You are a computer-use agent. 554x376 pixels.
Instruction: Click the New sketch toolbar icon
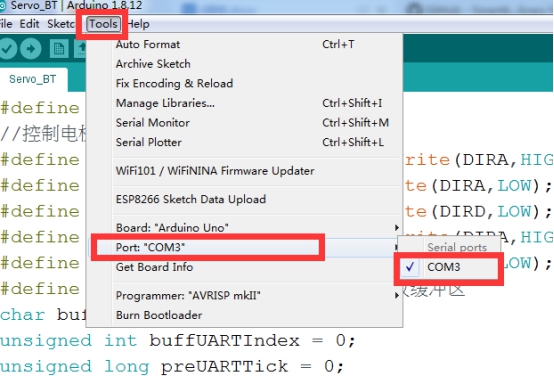pyautogui.click(x=59, y=48)
